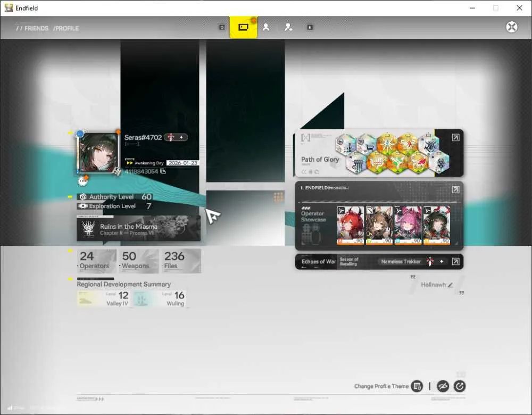
Task: Expand the Operator Showcase panel
Action: click(455, 189)
